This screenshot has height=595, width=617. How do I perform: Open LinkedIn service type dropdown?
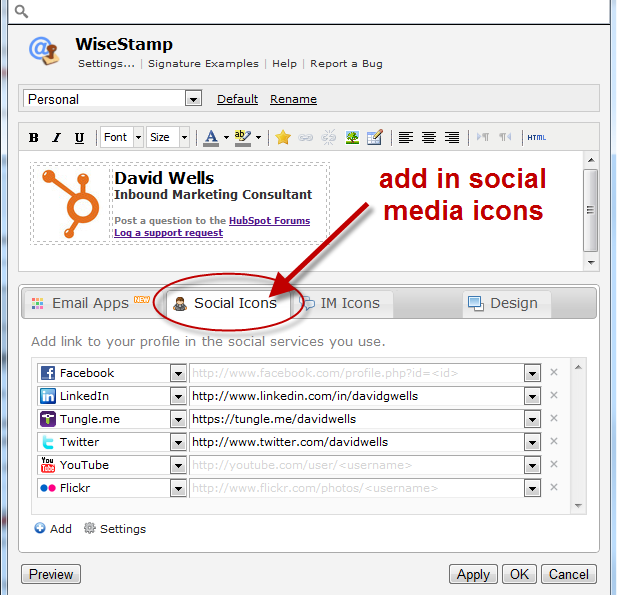[x=178, y=396]
